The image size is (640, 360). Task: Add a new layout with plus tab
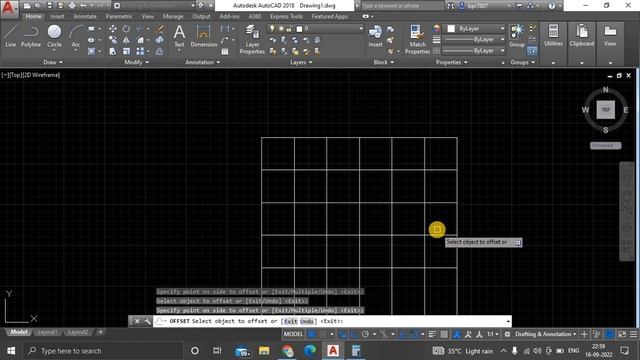[x=100, y=332]
